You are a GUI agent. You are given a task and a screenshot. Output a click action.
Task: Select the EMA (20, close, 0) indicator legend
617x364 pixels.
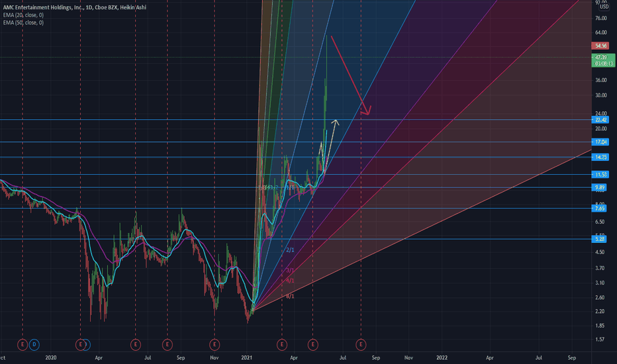pos(23,15)
